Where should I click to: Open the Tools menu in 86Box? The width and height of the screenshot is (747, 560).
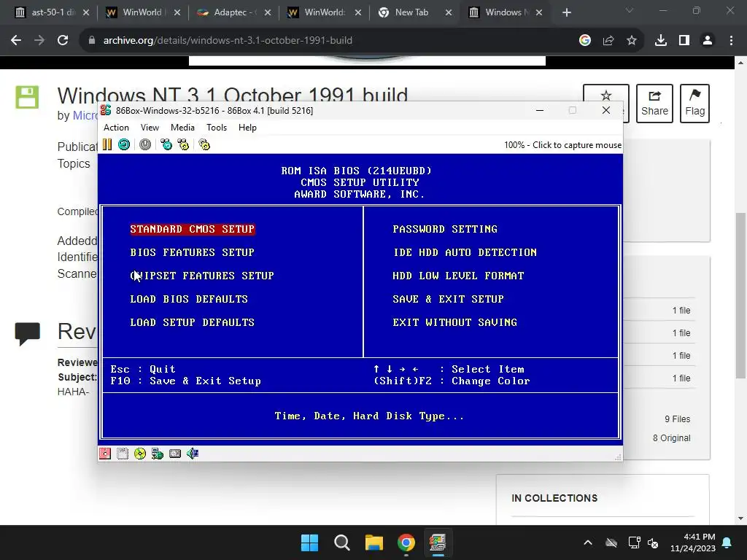click(216, 127)
